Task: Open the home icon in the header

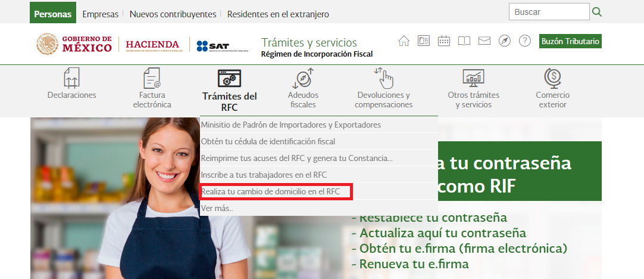Action: click(x=404, y=41)
